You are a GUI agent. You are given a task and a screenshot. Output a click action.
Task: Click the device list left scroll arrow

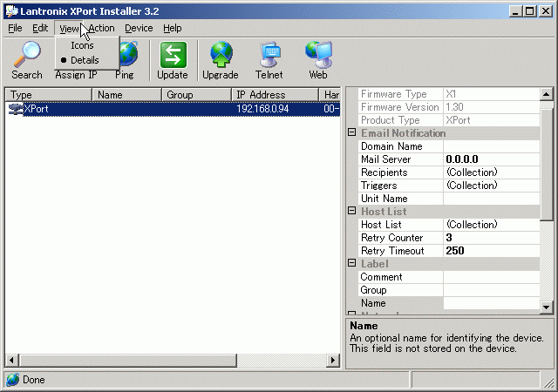point(11,361)
